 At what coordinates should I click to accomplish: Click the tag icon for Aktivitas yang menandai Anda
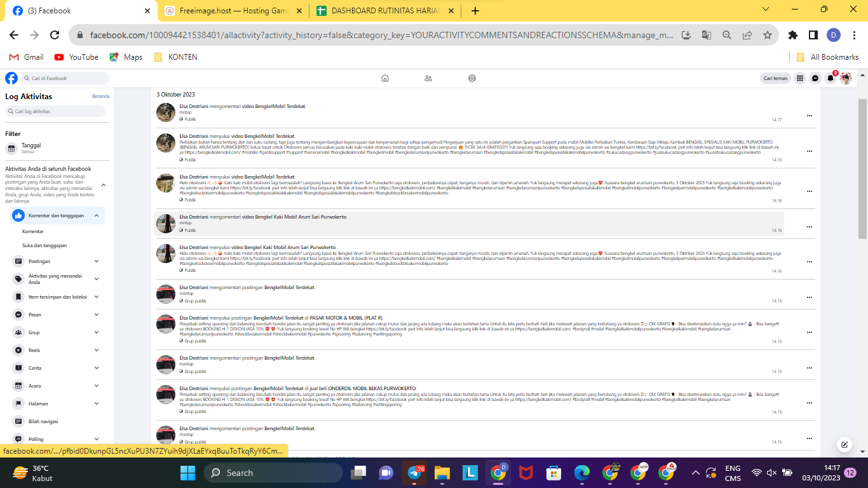pos(18,279)
